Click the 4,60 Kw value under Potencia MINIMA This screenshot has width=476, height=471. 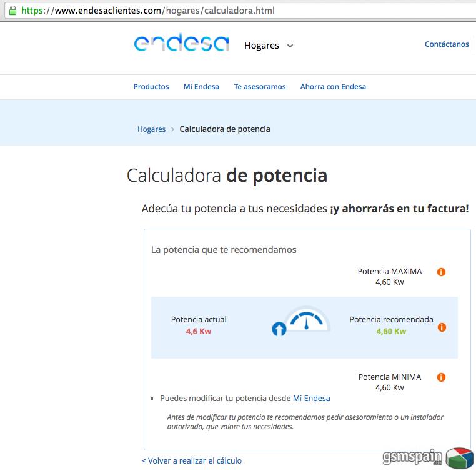pos(390,388)
